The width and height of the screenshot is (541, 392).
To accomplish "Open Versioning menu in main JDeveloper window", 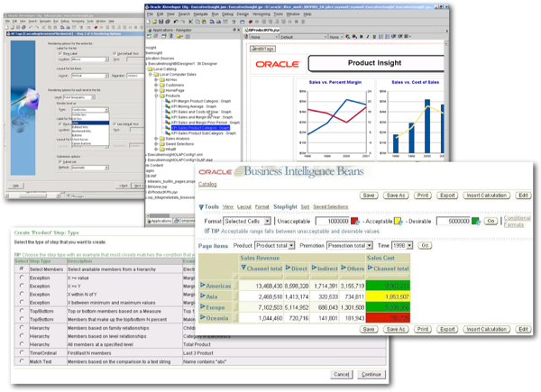I will 261,14.
